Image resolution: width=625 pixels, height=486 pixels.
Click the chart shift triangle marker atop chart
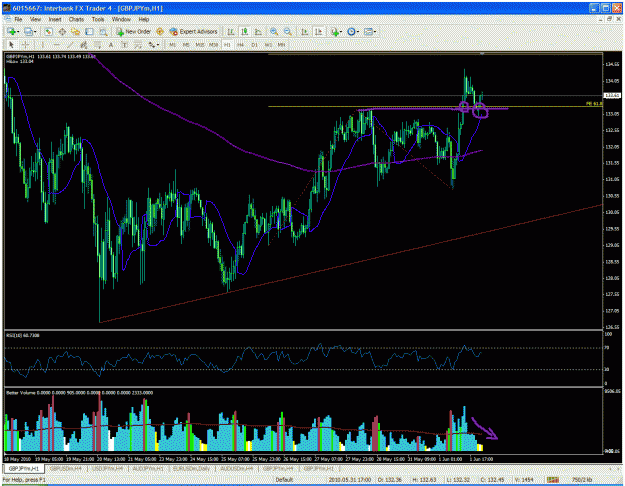482,53
